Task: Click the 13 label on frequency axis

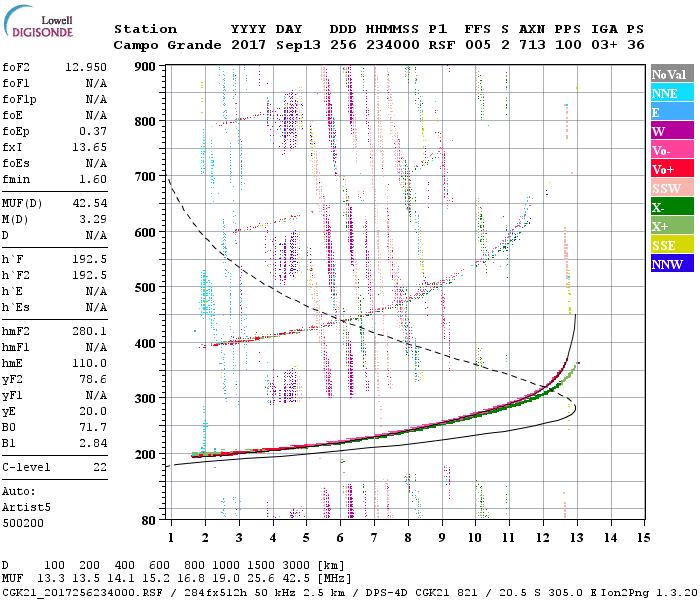Action: pos(576,538)
